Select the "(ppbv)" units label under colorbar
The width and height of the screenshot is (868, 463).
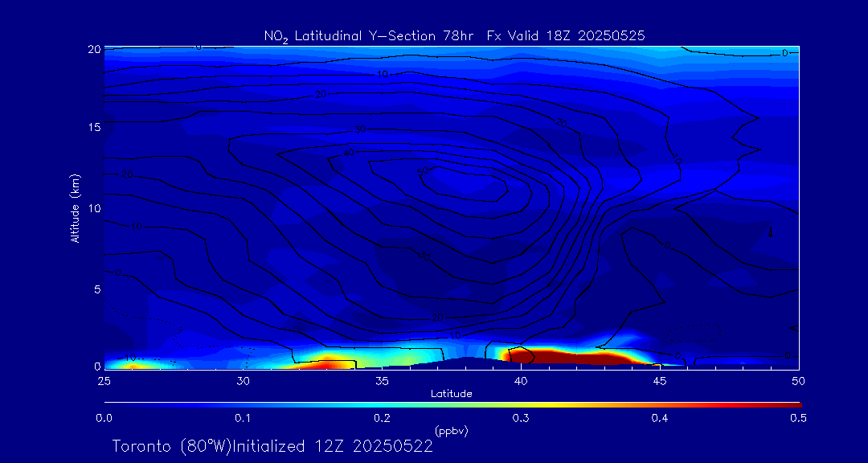click(451, 431)
